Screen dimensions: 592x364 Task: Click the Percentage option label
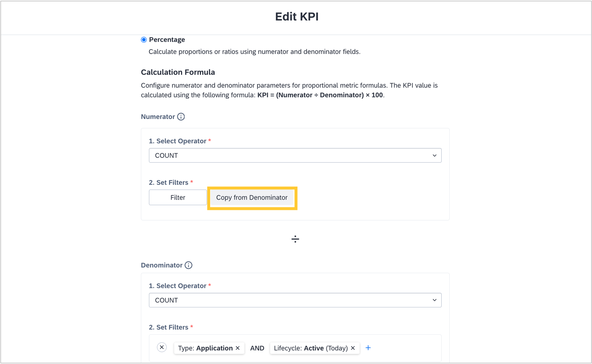point(167,40)
